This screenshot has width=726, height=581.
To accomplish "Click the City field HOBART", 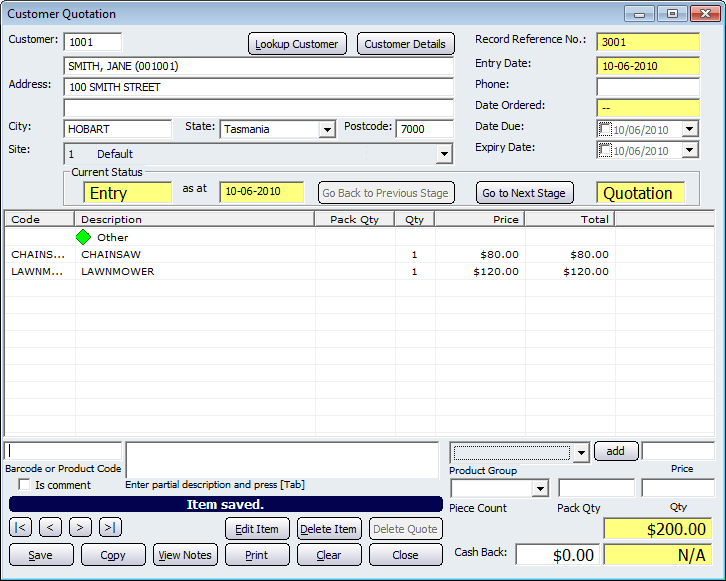I will tap(118, 129).
